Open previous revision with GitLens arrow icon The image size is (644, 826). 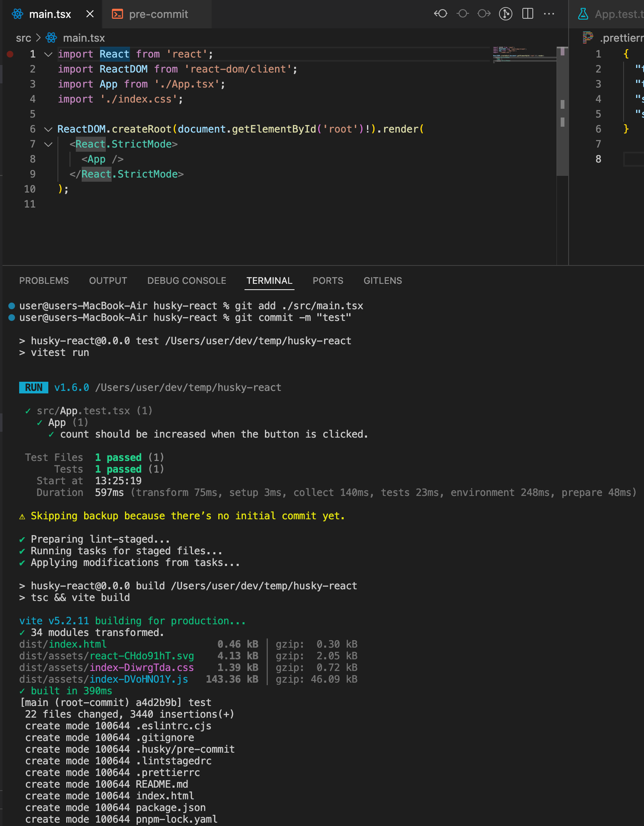tap(441, 14)
